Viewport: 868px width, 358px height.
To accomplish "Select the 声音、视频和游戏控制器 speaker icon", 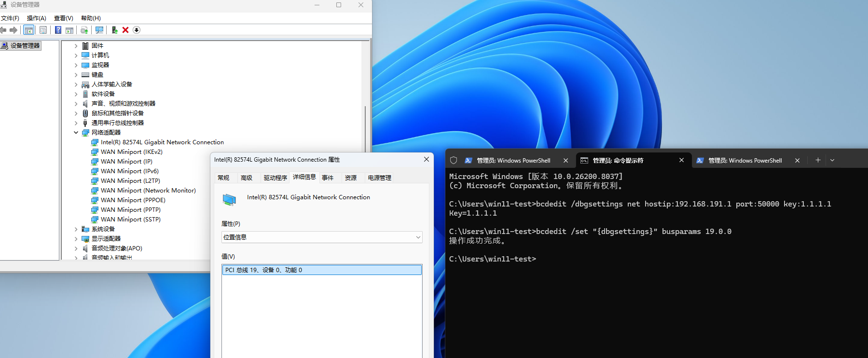I will click(85, 104).
